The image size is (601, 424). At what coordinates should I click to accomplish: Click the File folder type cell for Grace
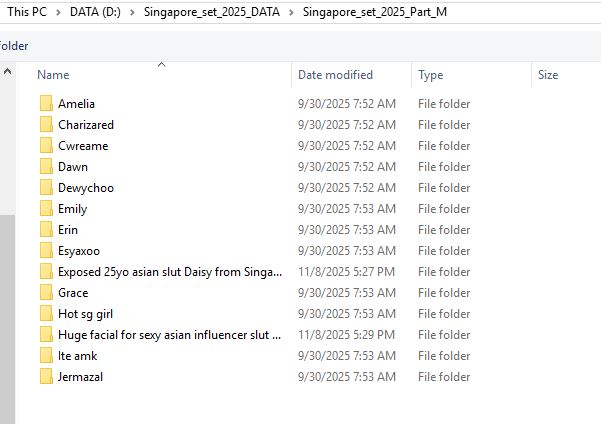point(444,293)
